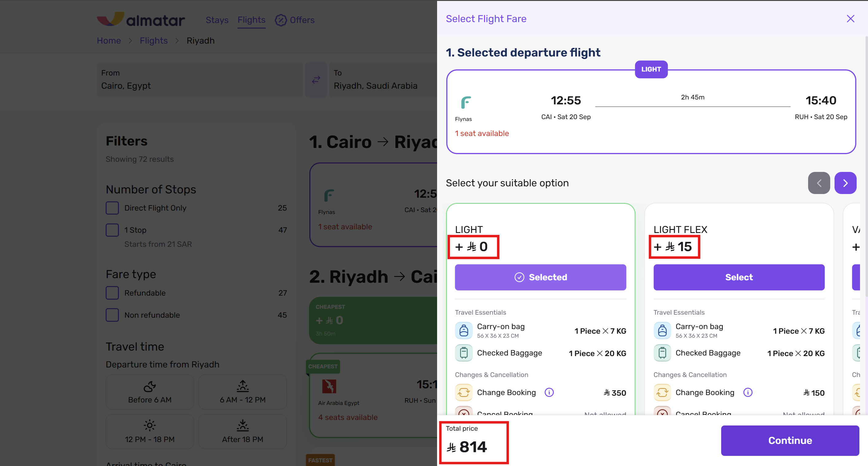Choose the Before 6 AM departure time

click(150, 392)
